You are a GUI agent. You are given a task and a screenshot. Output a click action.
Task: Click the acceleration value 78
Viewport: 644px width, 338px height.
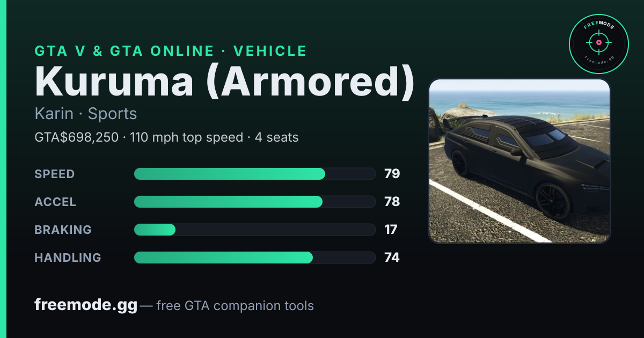(x=392, y=202)
